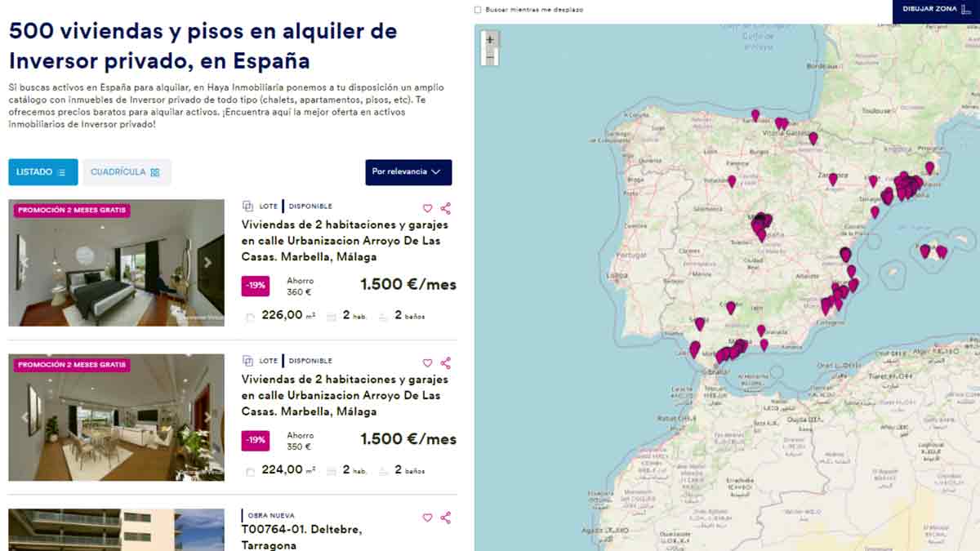Open the 'Por relevancia' sort dropdown

pyautogui.click(x=408, y=172)
